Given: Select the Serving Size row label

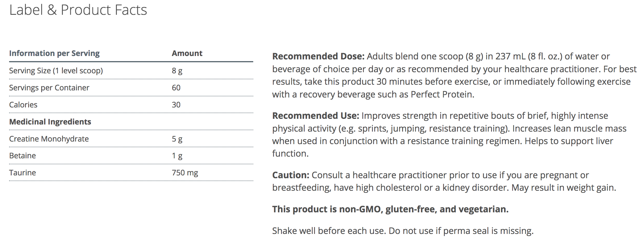Looking at the screenshot, I should [x=56, y=70].
